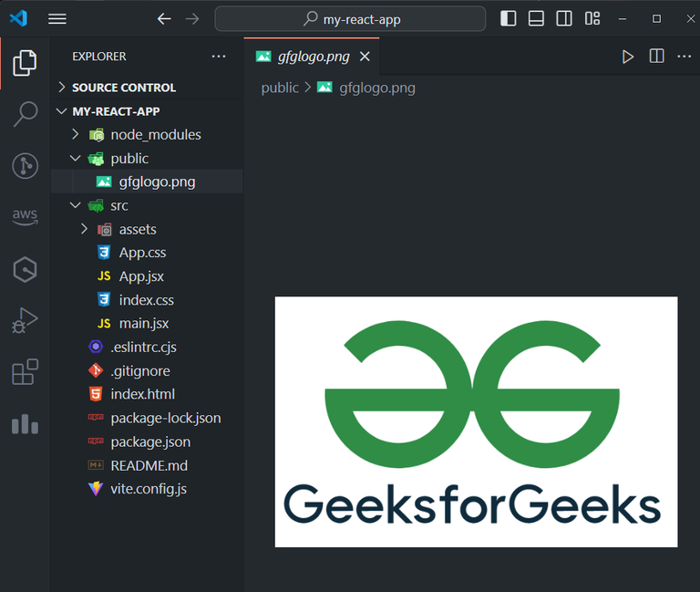Open .gitignore file
The width and height of the screenshot is (700, 592).
click(147, 370)
